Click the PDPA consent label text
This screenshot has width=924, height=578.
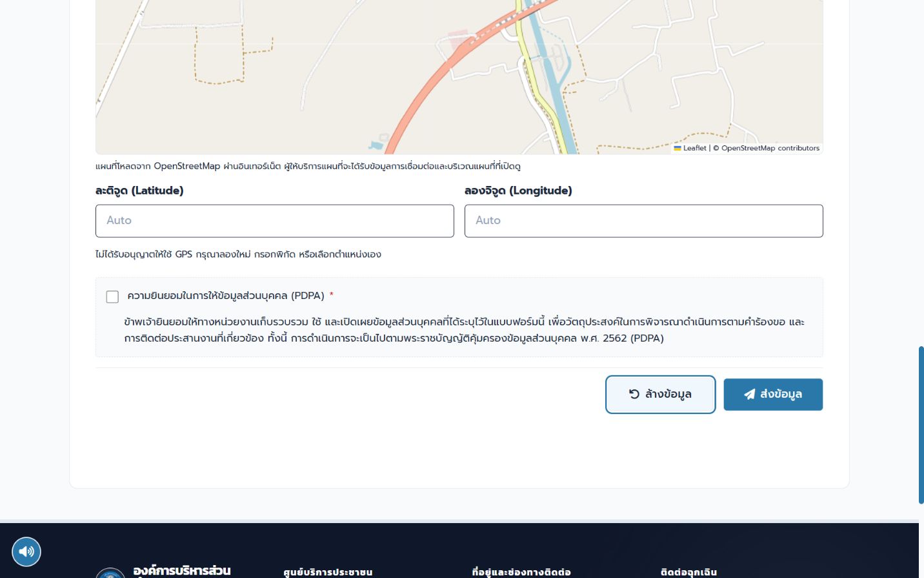tap(226, 296)
